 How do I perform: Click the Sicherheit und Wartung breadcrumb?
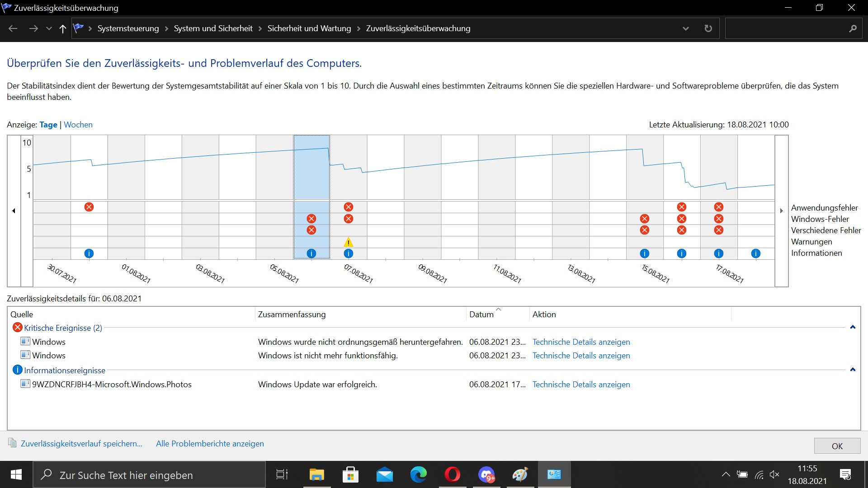pyautogui.click(x=309, y=28)
